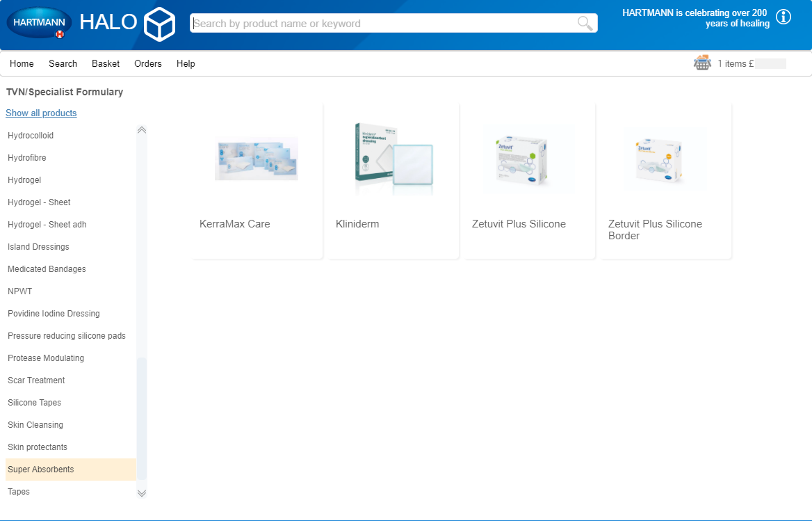Choose the Island Dressings category
The image size is (812, 521).
click(71, 247)
